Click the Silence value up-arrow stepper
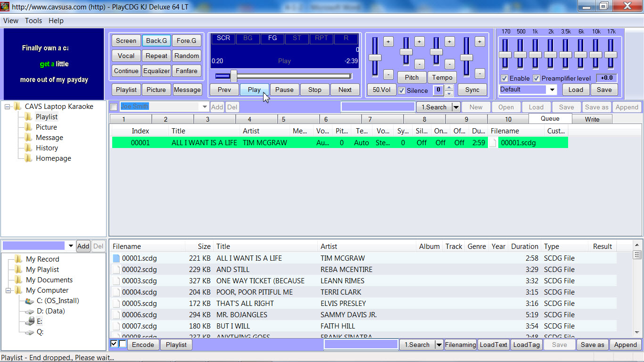Viewport: 644px width, 362px height. tap(449, 87)
